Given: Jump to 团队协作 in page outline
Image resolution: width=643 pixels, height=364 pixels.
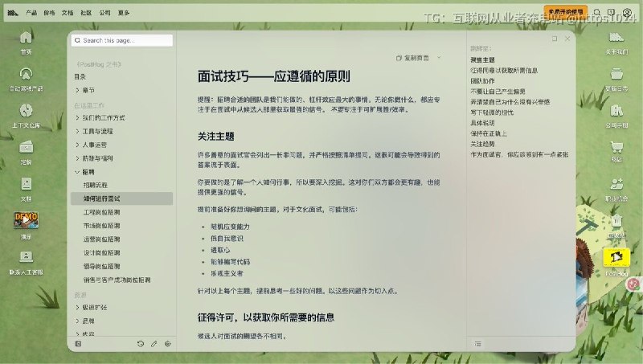Looking at the screenshot, I should point(483,80).
